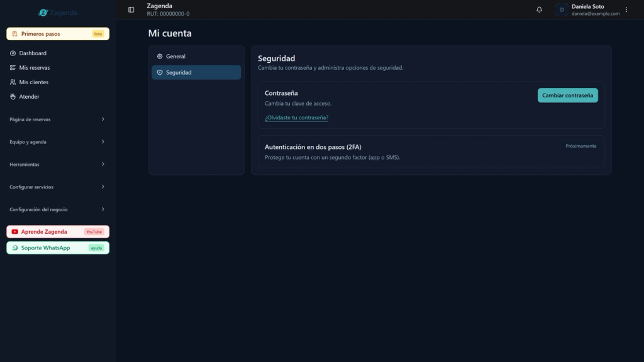Click the Cambia tu clave de acceso text

coord(297,104)
